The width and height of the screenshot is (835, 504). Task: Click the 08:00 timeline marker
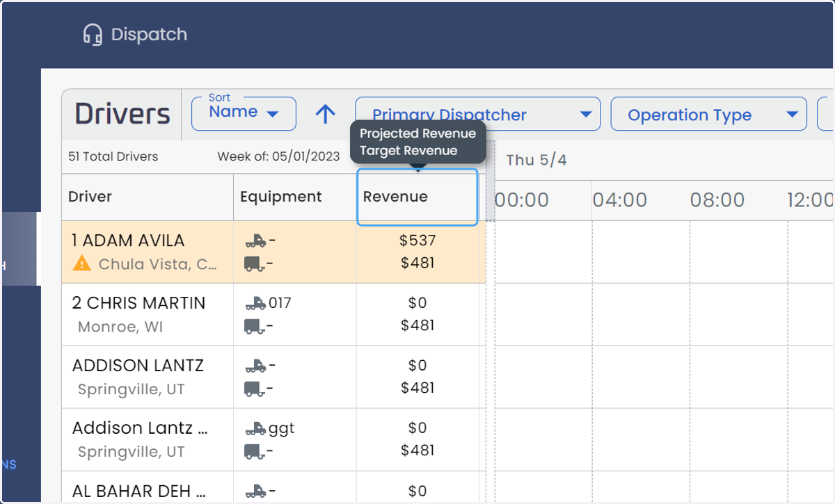click(x=717, y=201)
